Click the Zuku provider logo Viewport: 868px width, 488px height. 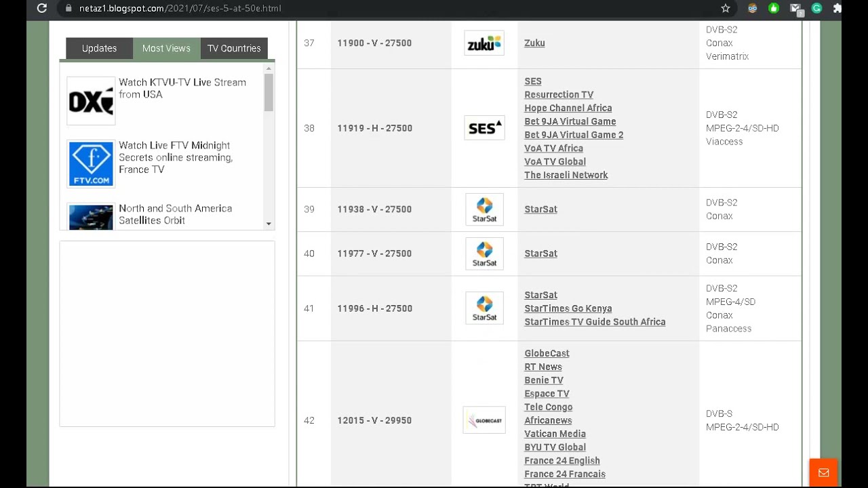(x=484, y=43)
